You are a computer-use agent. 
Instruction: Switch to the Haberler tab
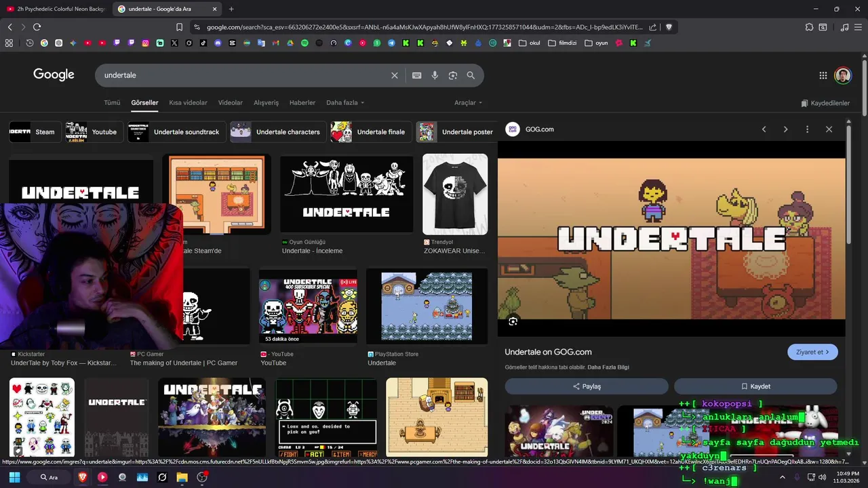[302, 103]
